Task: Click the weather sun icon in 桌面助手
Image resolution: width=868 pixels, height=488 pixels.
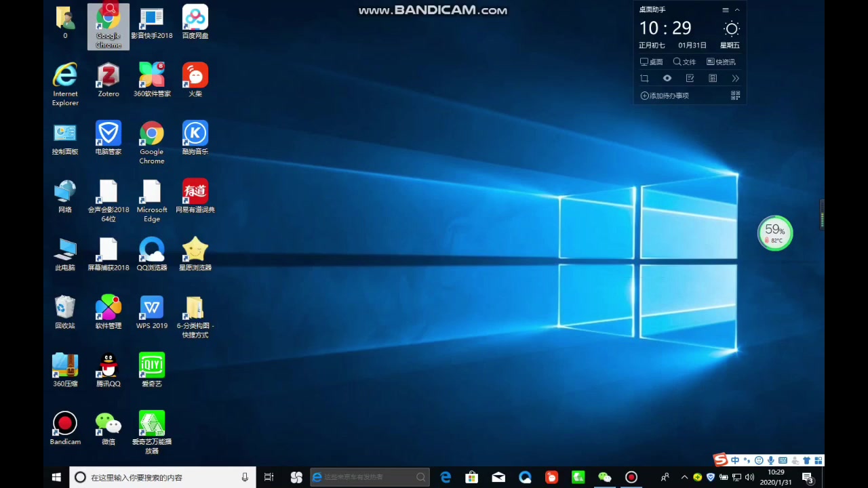Action: [x=731, y=28]
